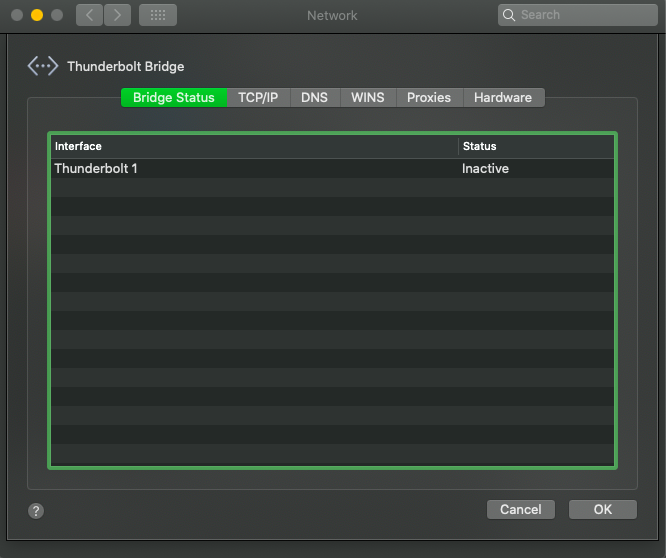Select the Bridge Status tab
The height and width of the screenshot is (558, 666).
pyautogui.click(x=174, y=98)
